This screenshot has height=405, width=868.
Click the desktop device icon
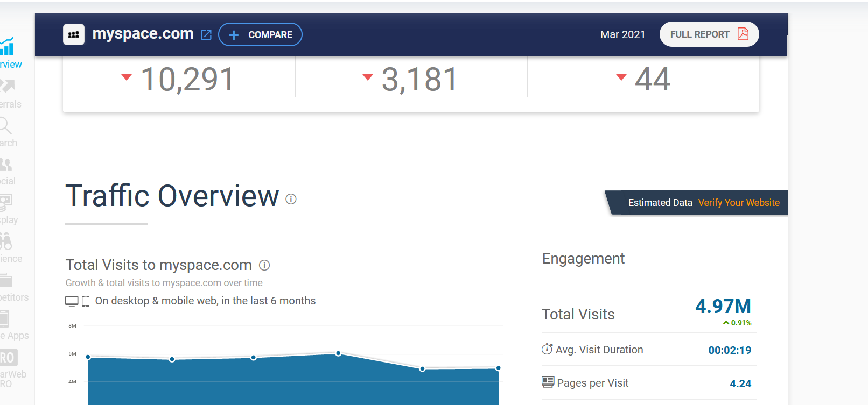(72, 301)
